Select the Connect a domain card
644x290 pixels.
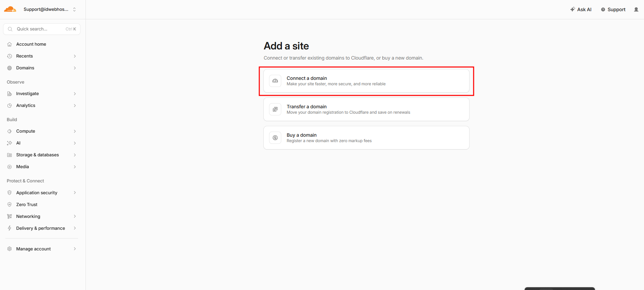366,81
